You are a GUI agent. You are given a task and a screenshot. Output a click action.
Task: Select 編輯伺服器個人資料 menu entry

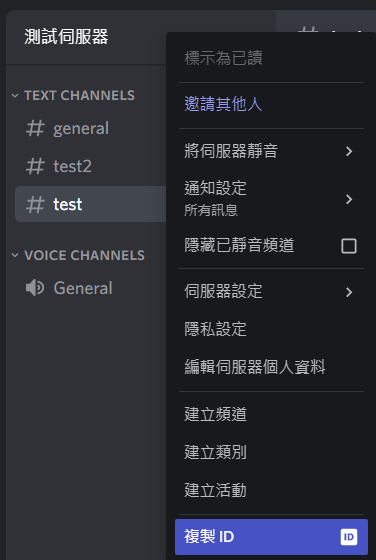(x=271, y=368)
